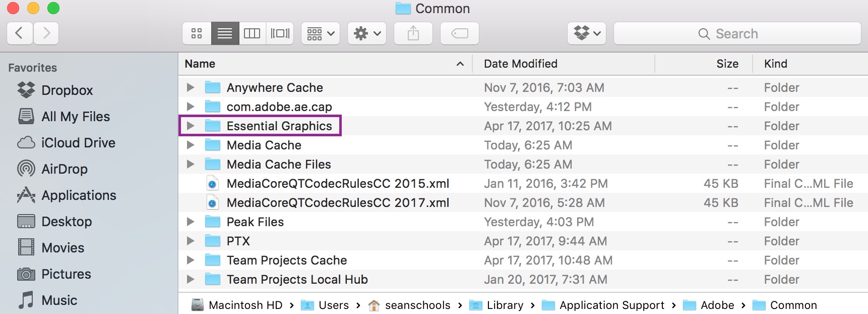Go forward with the right chevron button
868x314 pixels.
pyautogui.click(x=46, y=33)
